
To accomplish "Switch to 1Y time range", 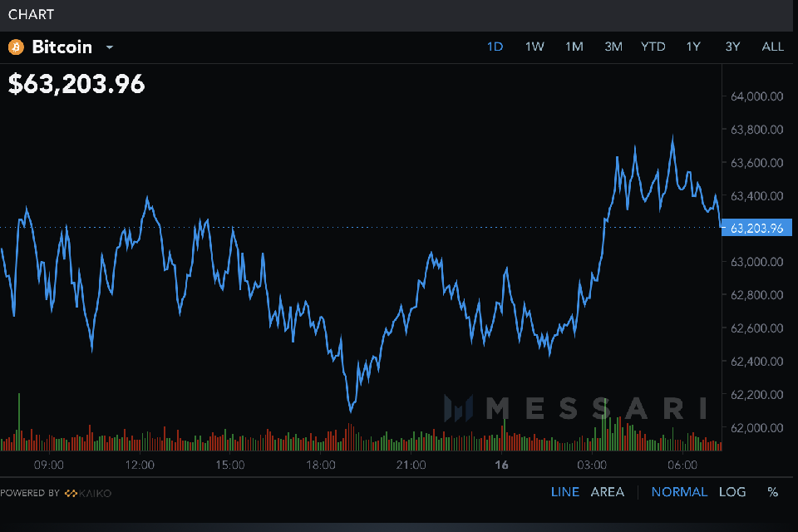I will point(693,47).
